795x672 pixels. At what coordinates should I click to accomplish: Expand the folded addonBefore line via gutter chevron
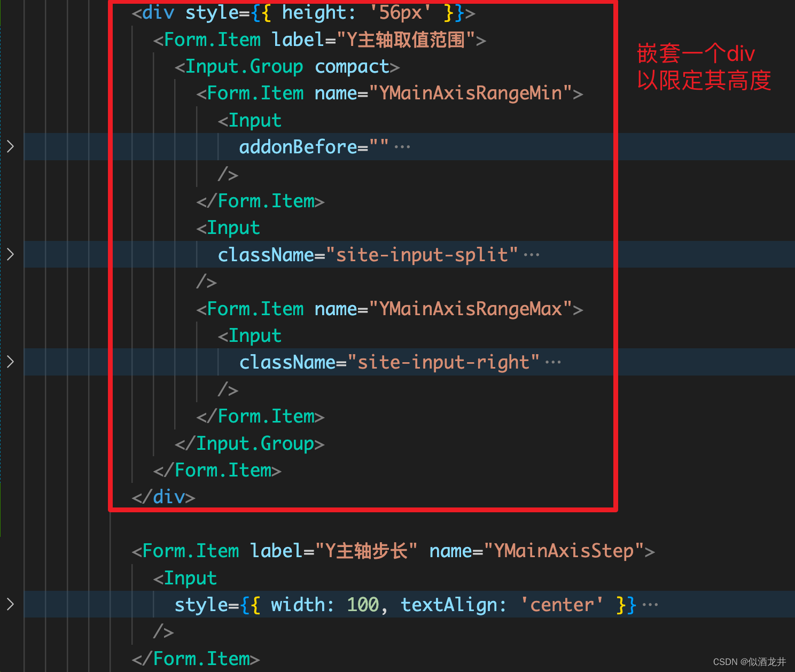click(x=10, y=146)
